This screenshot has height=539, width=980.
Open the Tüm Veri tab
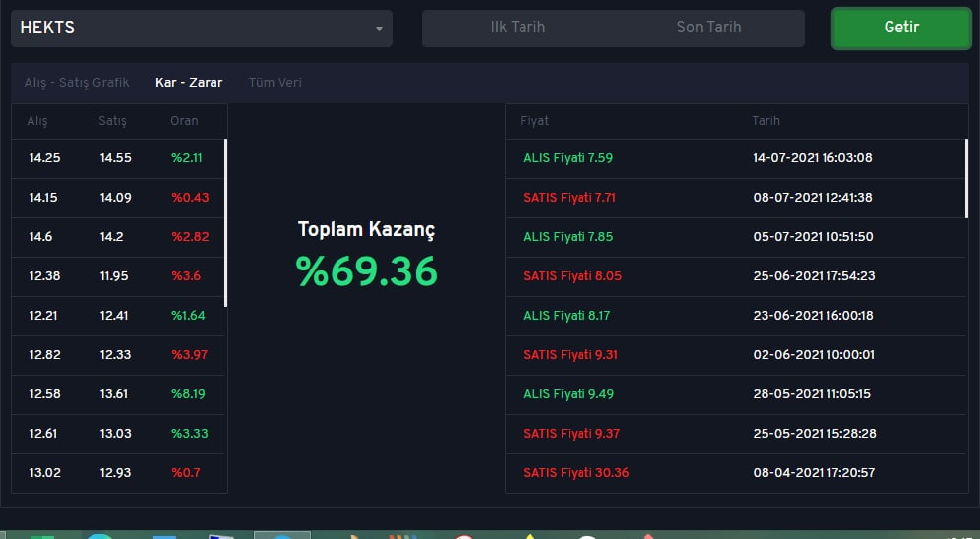[275, 83]
